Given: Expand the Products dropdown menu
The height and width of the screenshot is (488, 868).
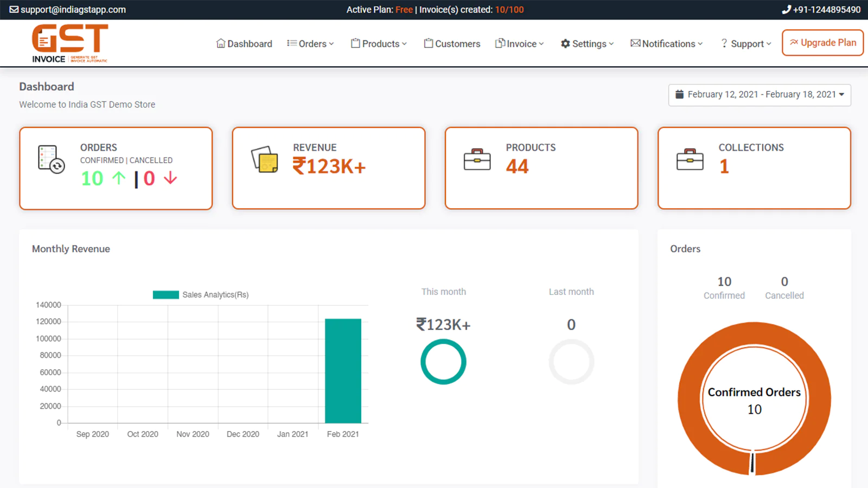Looking at the screenshot, I should point(379,44).
